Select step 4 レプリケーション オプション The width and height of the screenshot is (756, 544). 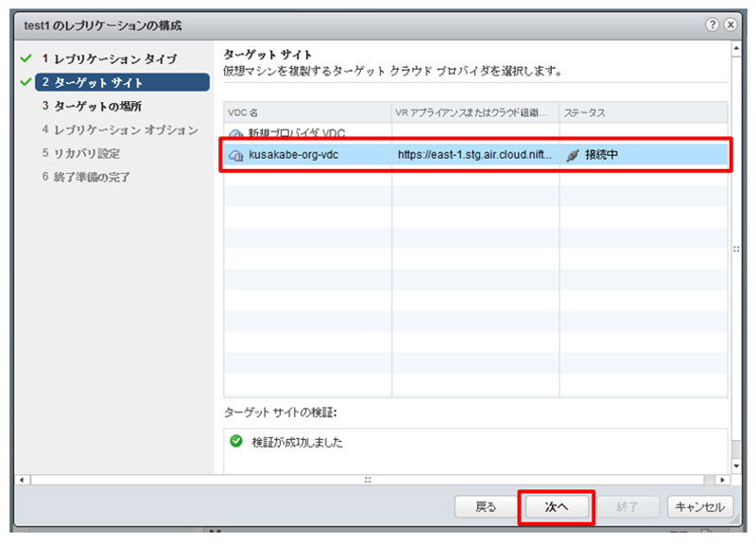(x=120, y=129)
